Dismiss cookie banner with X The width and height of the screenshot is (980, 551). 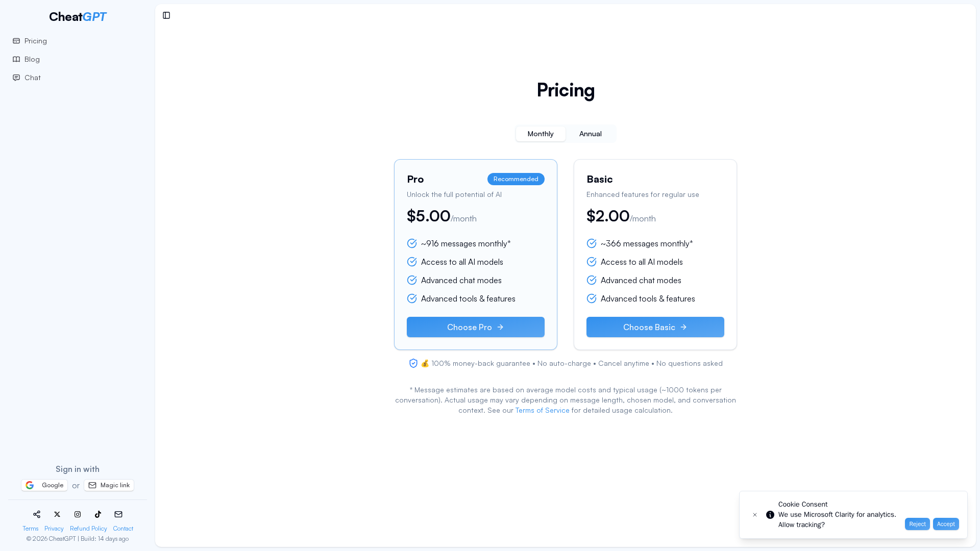pyautogui.click(x=755, y=515)
